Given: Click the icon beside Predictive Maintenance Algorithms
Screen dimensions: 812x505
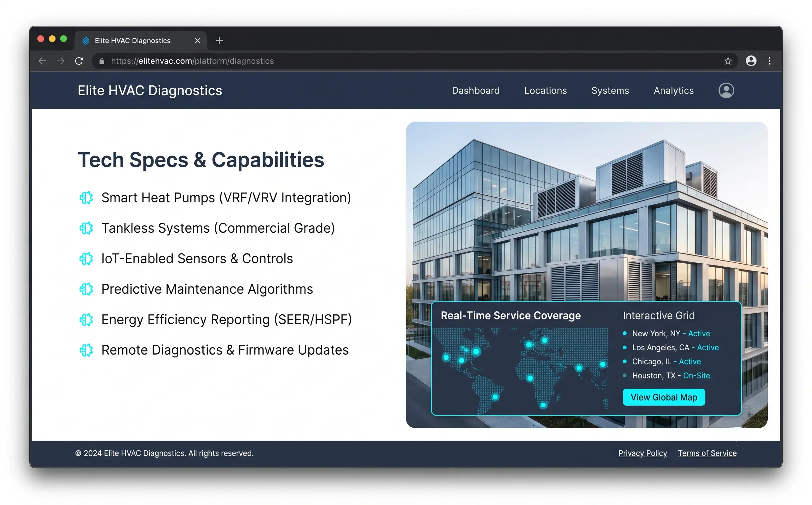Looking at the screenshot, I should (x=86, y=289).
